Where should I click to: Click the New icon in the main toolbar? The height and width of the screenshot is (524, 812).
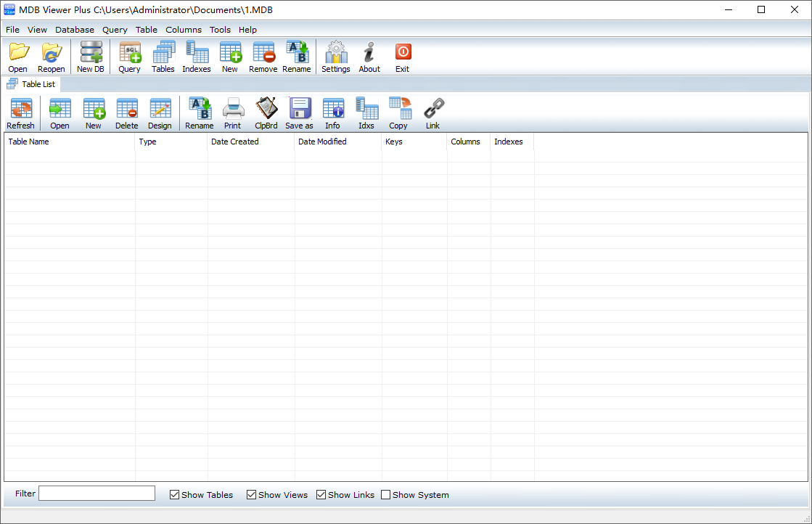(x=230, y=57)
